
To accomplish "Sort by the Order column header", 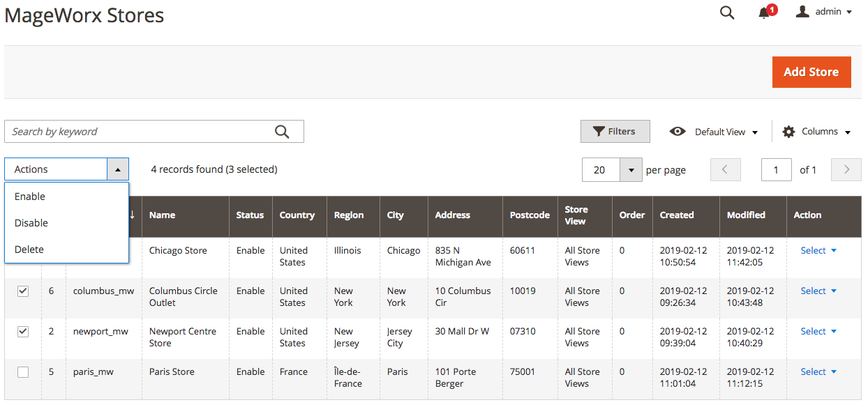I will click(632, 215).
